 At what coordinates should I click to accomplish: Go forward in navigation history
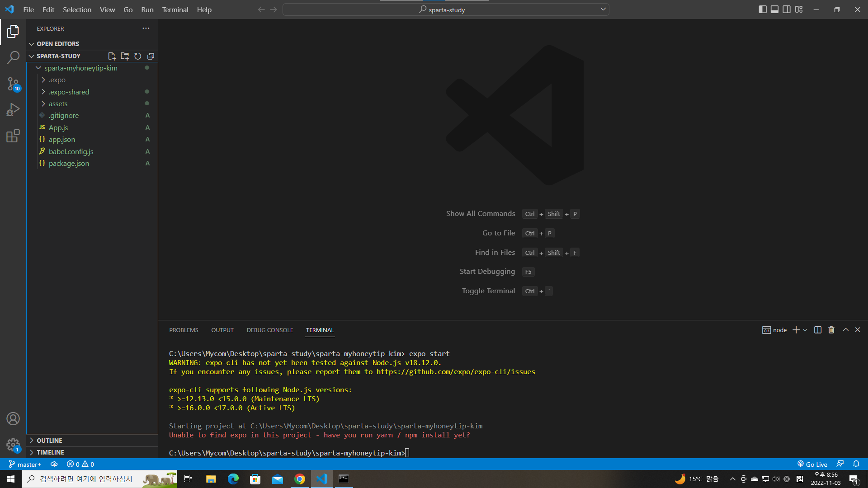pos(274,9)
